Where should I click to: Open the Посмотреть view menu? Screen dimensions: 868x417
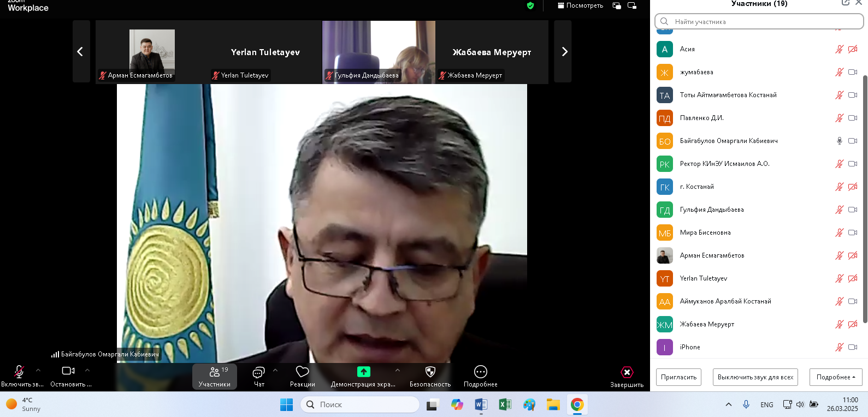(580, 5)
